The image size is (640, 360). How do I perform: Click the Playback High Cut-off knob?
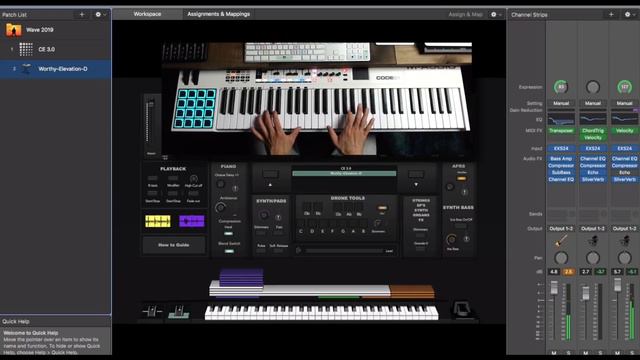[x=193, y=179]
